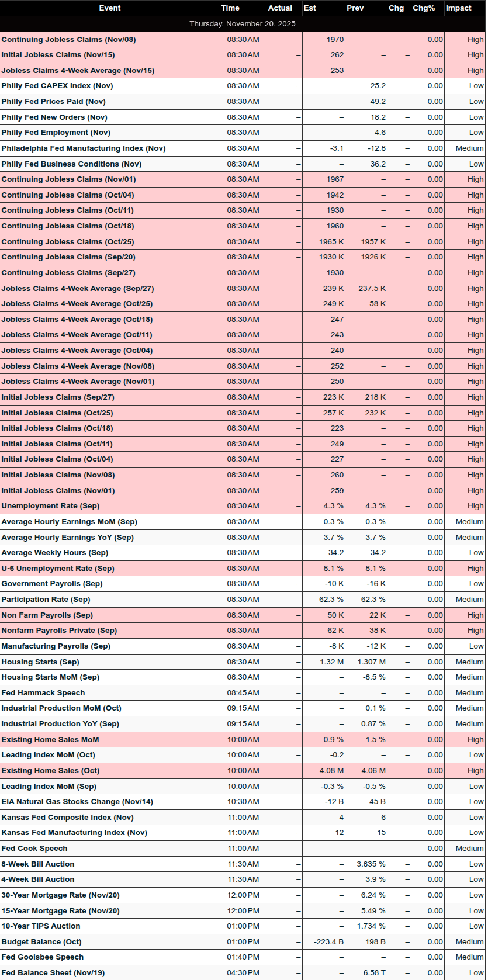The image size is (488, 980).
Task: Open Budget Balance (Oct) event
Action: pyautogui.click(x=41, y=941)
